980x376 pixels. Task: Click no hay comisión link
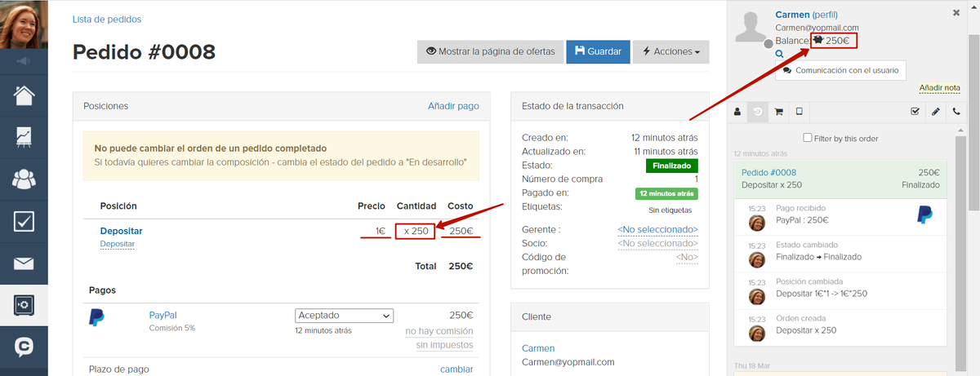point(439,331)
